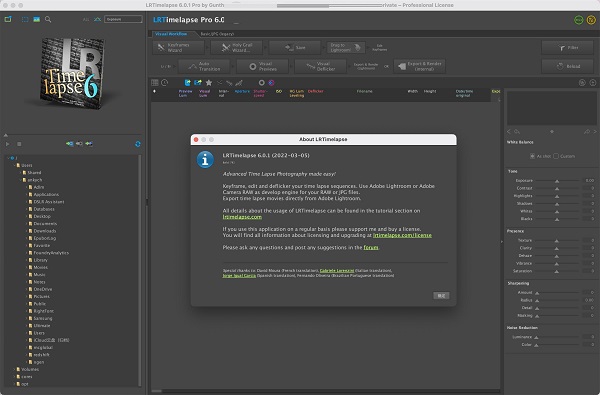Screen dimensions: 600x395
Task: Click the forum link in About dialog
Action: (x=371, y=248)
